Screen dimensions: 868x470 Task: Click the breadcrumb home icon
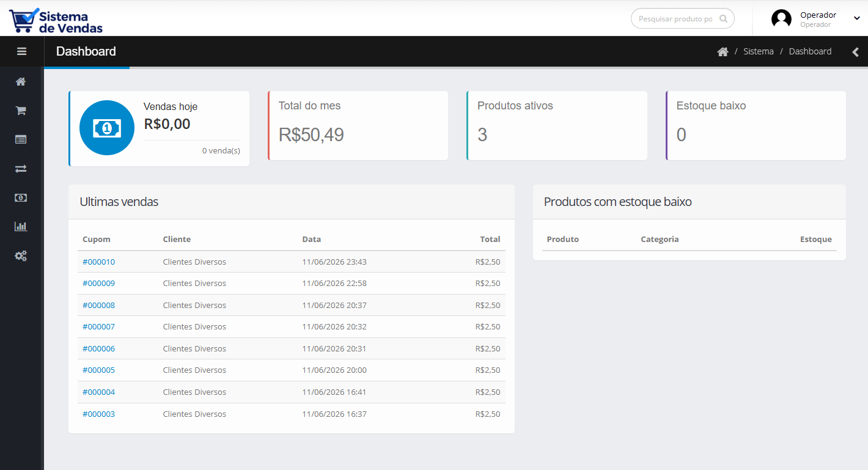[x=723, y=52]
